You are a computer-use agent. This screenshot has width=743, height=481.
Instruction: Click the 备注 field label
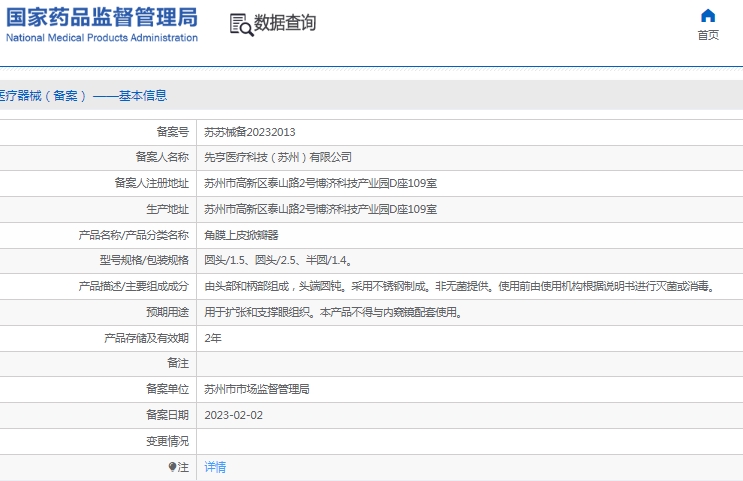coord(178,363)
